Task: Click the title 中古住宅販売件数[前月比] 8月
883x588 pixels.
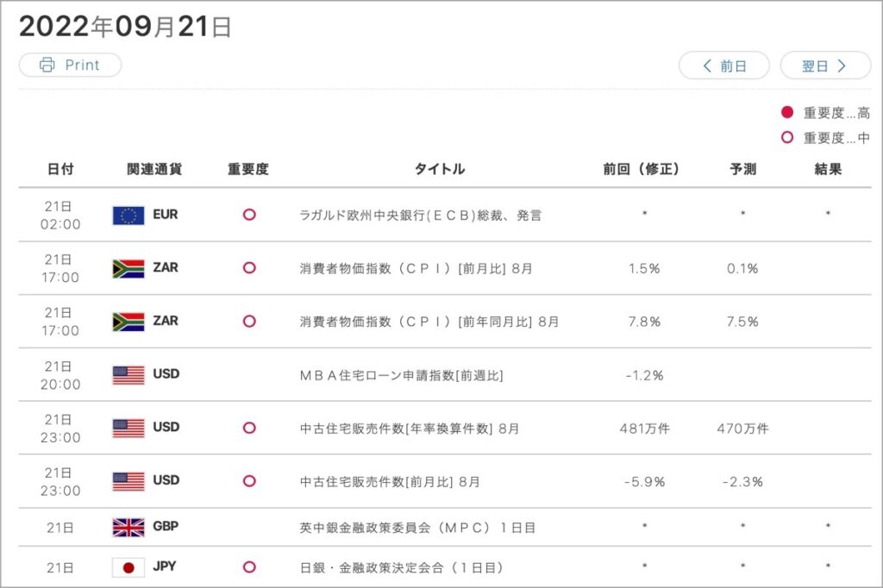Action: (390, 482)
